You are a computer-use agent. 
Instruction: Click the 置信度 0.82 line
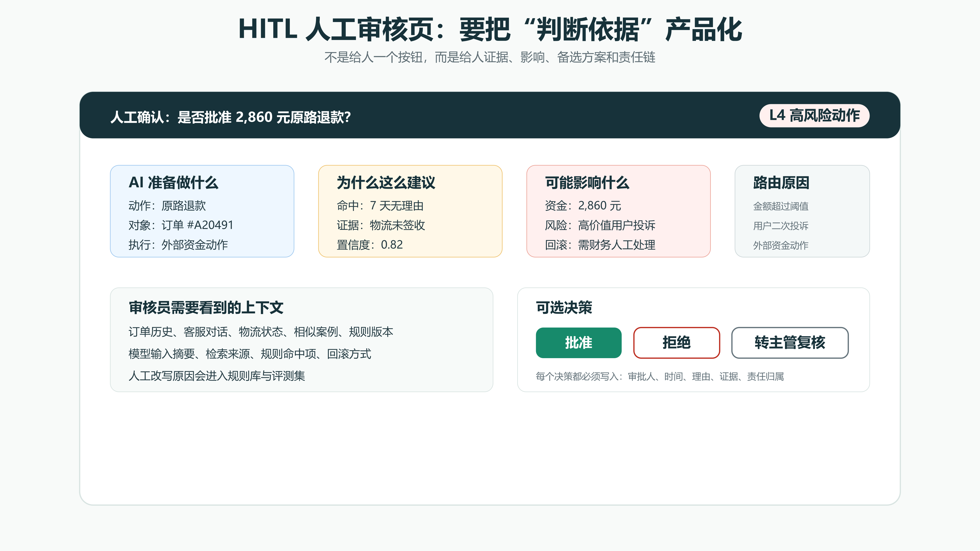pyautogui.click(x=369, y=245)
